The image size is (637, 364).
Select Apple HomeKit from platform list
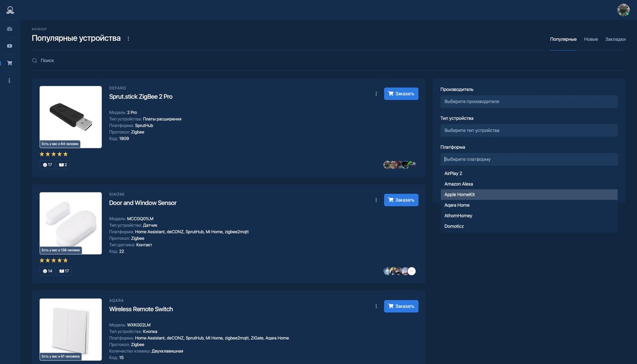click(529, 194)
